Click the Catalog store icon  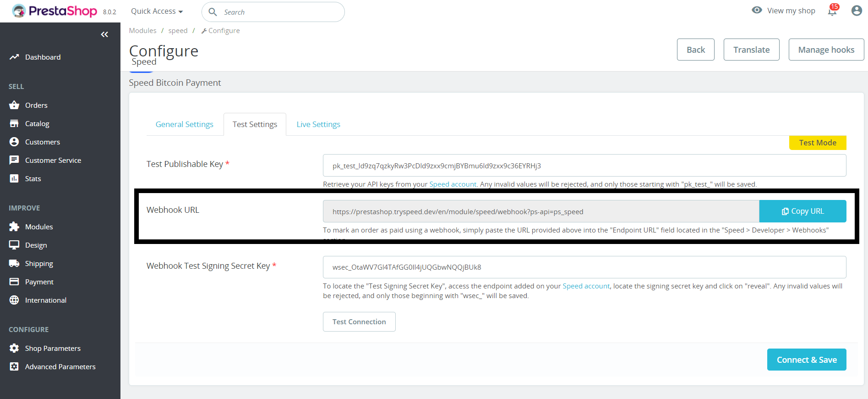click(x=14, y=123)
